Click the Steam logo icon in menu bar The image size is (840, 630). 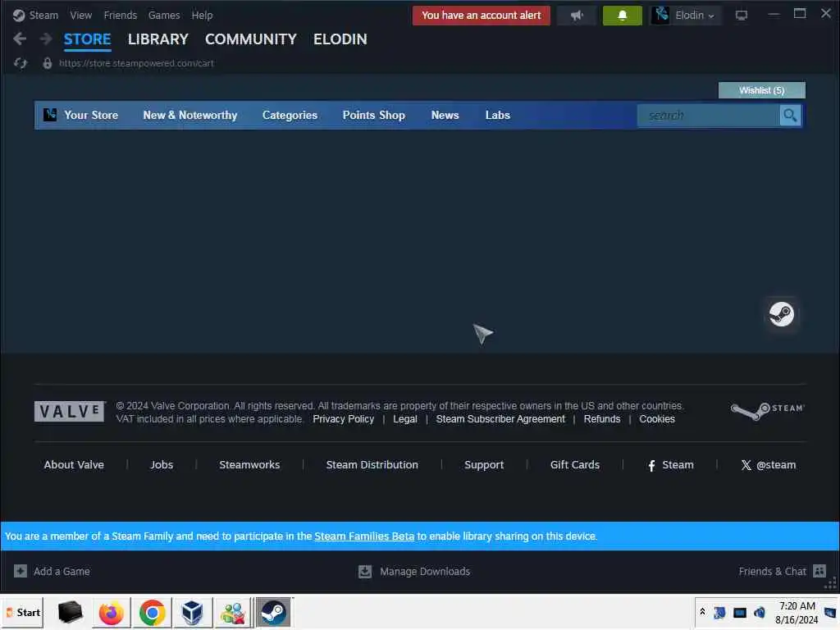[19, 15]
